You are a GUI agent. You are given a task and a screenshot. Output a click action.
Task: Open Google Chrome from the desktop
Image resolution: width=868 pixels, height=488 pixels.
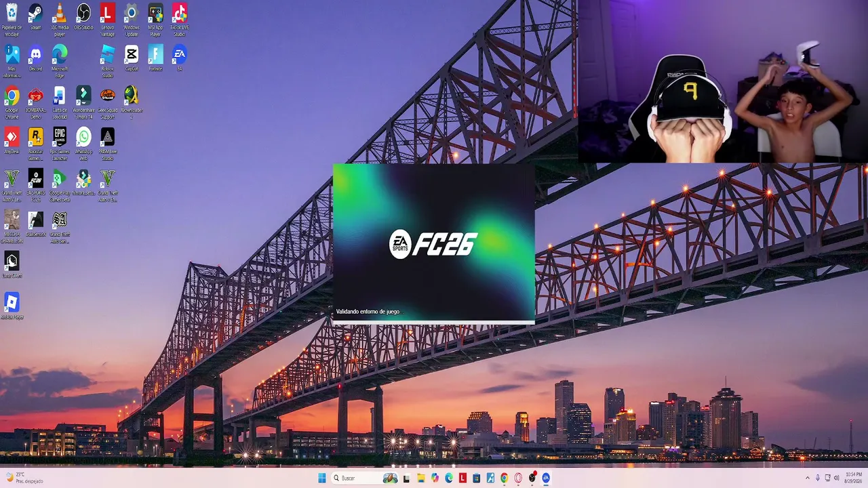(12, 103)
